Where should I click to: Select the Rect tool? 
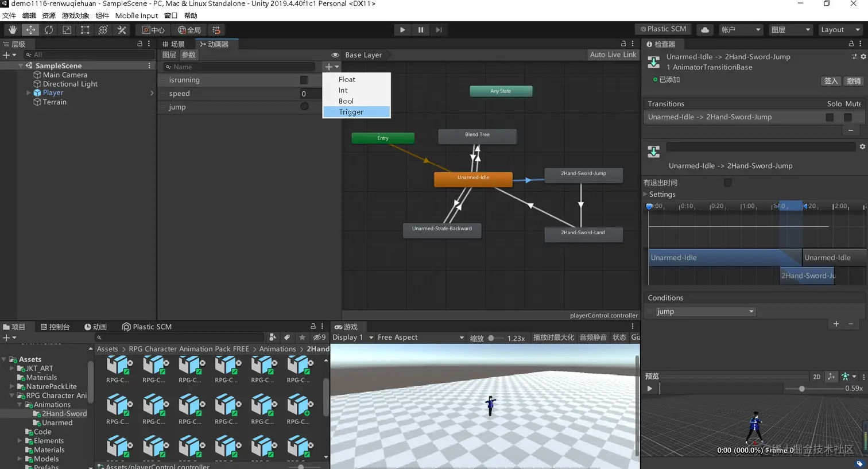(x=85, y=30)
